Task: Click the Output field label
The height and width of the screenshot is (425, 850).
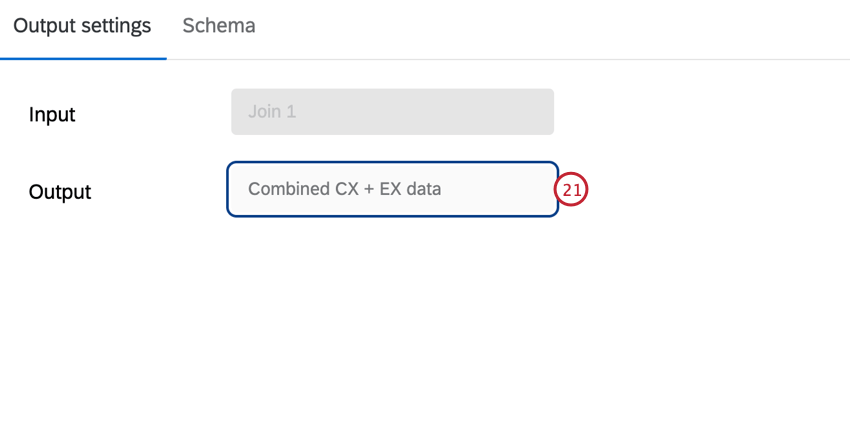Action: pos(60,192)
